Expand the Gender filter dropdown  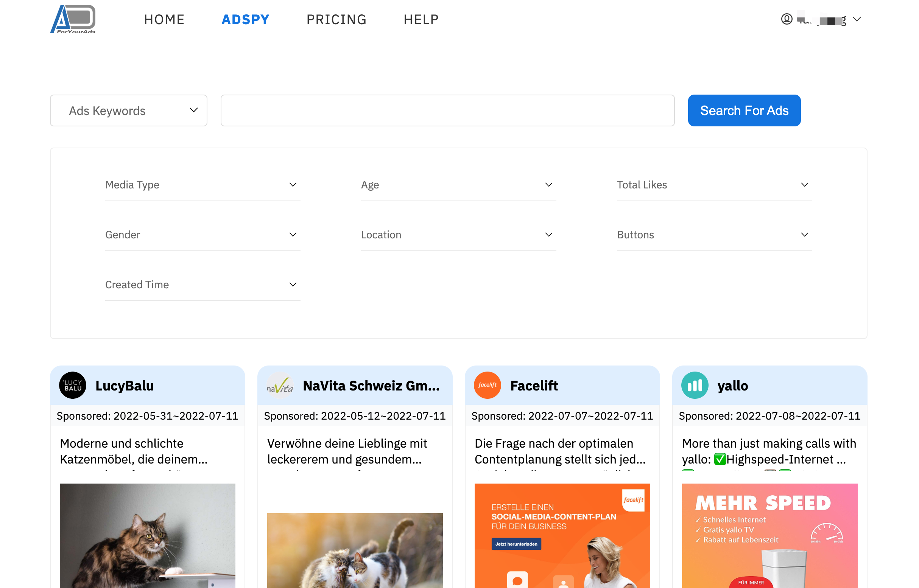click(x=202, y=235)
